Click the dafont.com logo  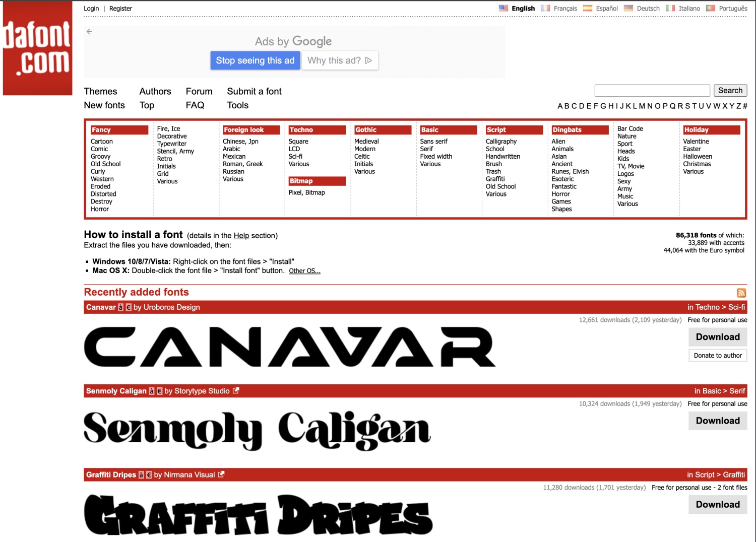(37, 49)
